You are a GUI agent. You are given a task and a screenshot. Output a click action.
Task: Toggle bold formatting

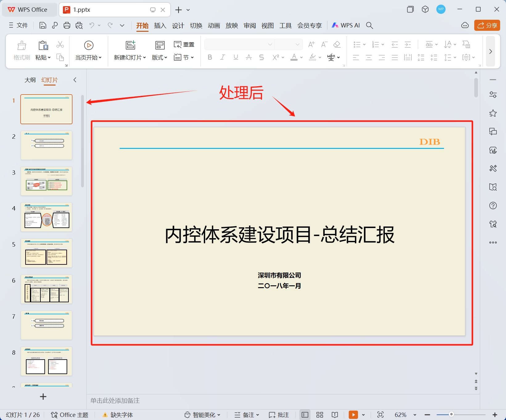210,57
